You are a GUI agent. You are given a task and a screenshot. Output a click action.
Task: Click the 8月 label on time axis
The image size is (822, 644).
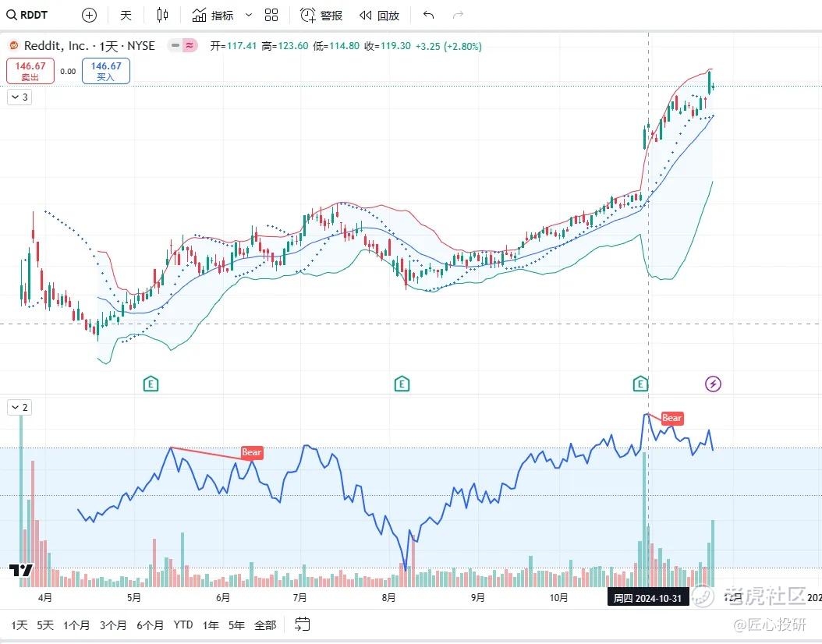[389, 597]
